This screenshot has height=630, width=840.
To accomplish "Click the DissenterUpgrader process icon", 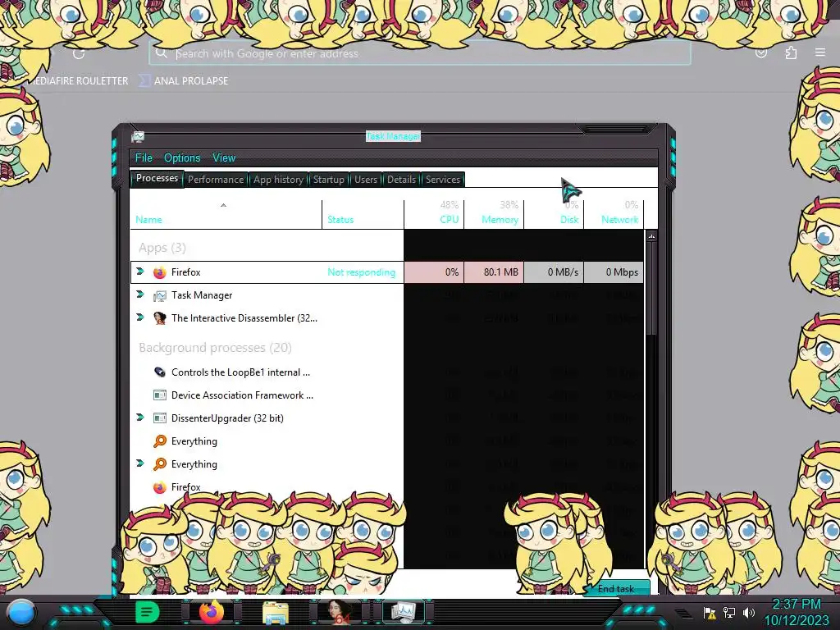I will (160, 418).
